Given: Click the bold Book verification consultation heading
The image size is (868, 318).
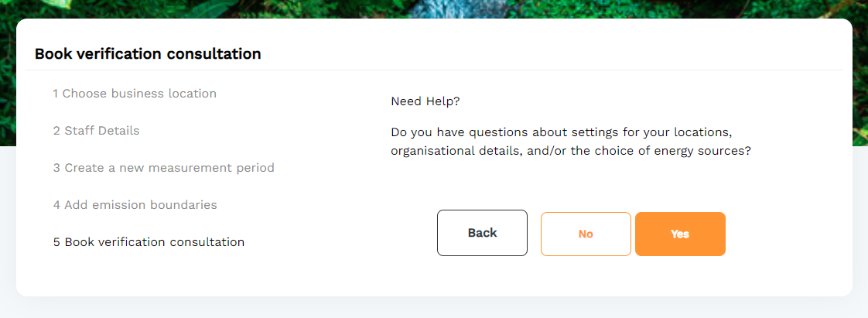Looking at the screenshot, I should (x=148, y=53).
